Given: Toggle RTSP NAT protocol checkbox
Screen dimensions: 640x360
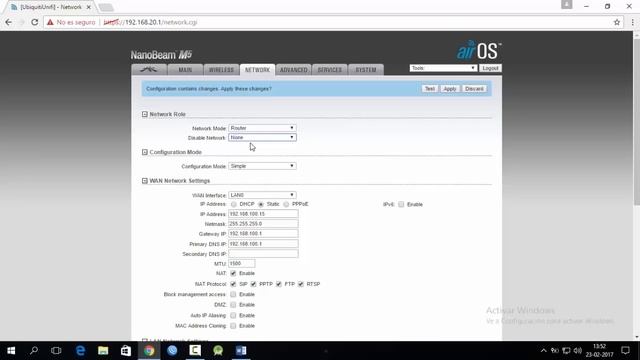Looking at the screenshot, I should 301,284.
